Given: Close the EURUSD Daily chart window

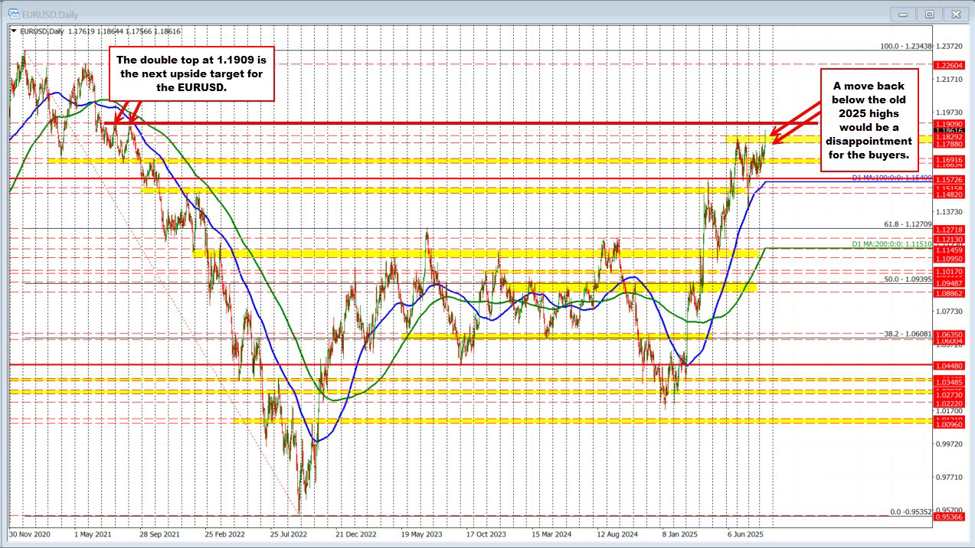Looking at the screenshot, I should 956,13.
